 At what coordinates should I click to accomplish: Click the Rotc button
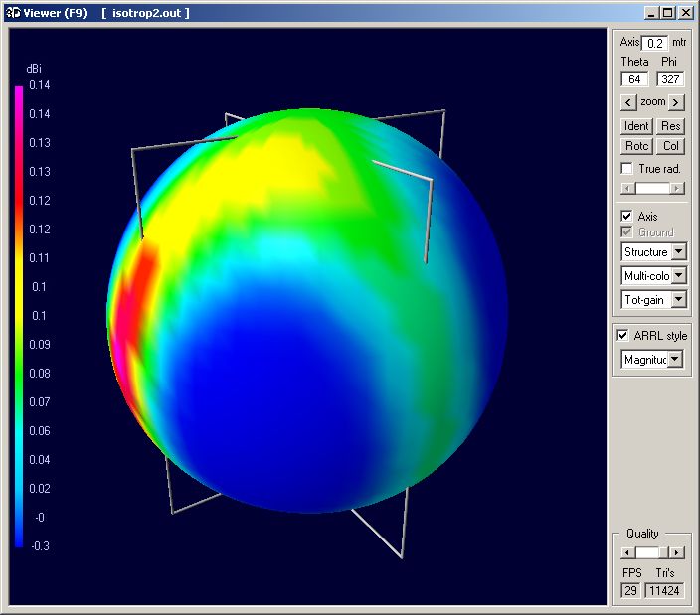(x=636, y=146)
